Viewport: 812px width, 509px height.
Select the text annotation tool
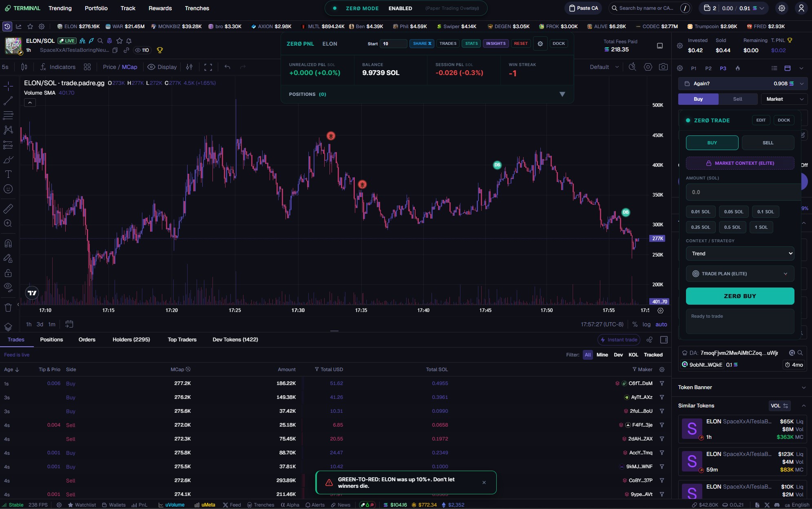pos(8,175)
